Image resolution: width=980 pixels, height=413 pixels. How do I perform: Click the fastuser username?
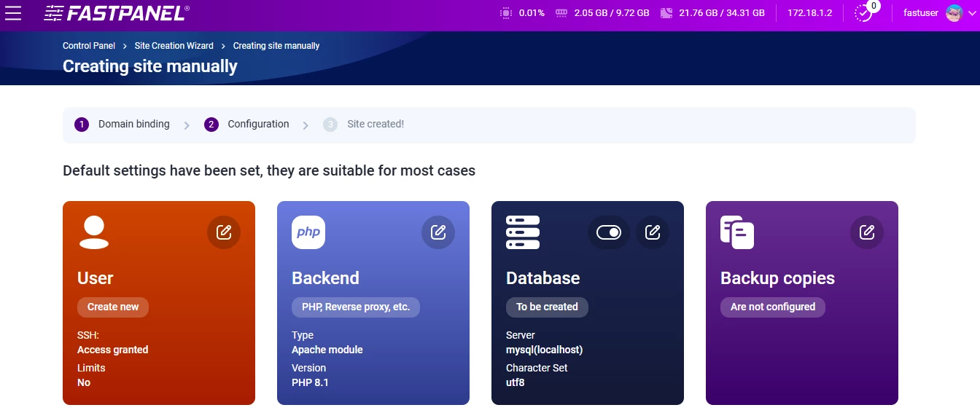(921, 13)
